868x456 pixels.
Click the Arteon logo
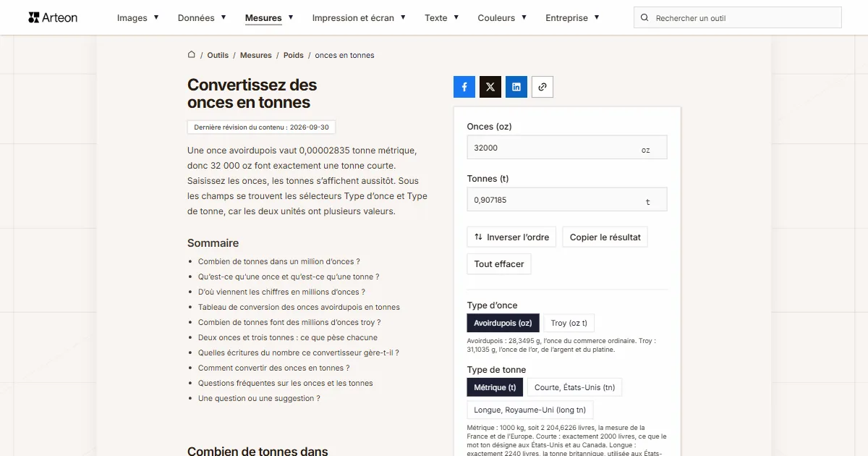53,17
